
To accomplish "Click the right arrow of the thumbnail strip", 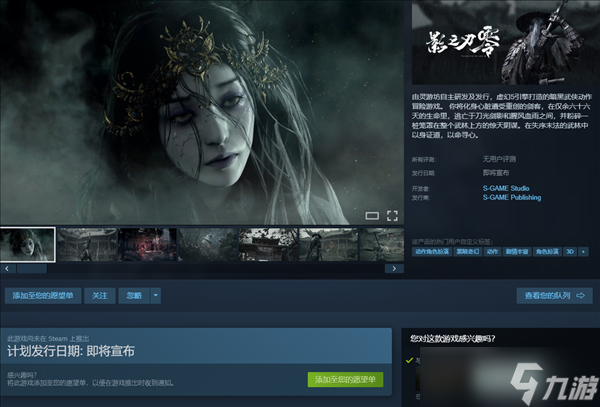I will pyautogui.click(x=394, y=269).
